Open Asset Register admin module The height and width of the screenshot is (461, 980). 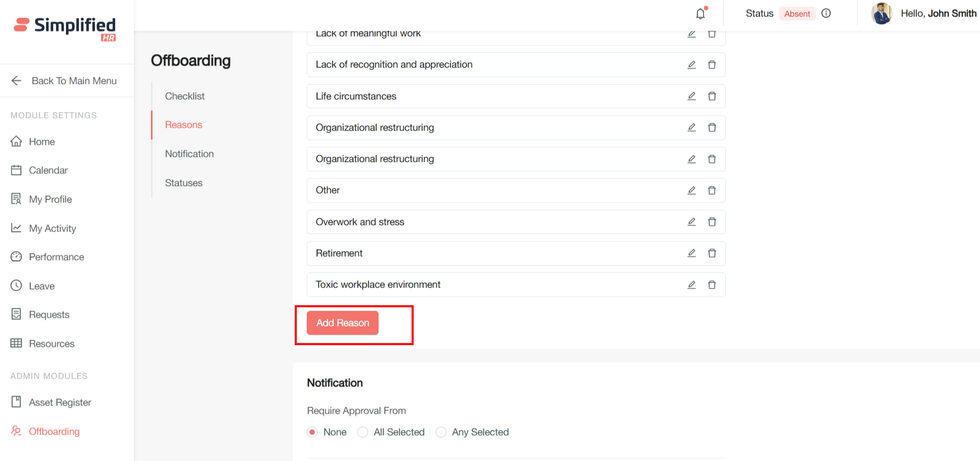[x=60, y=402]
